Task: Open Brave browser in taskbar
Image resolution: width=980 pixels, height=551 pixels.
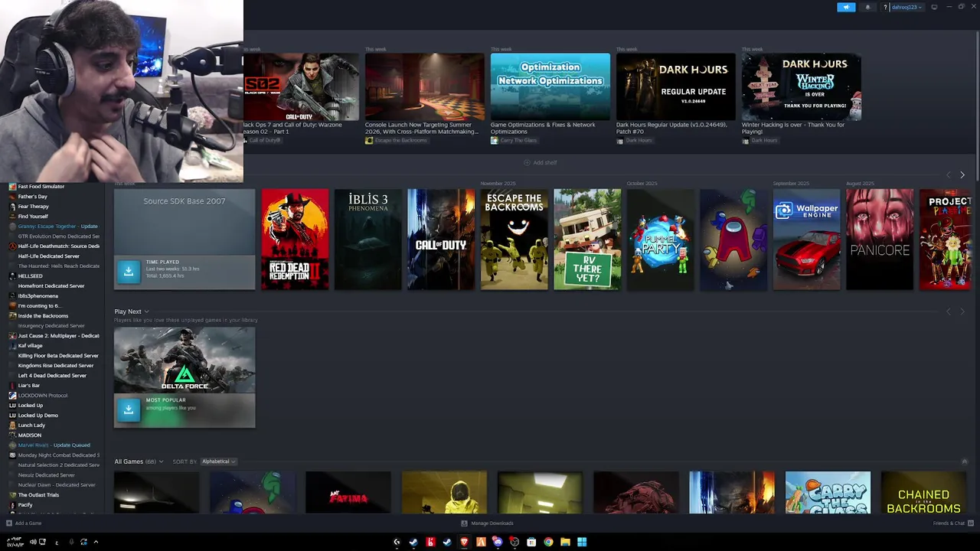Action: 464,542
